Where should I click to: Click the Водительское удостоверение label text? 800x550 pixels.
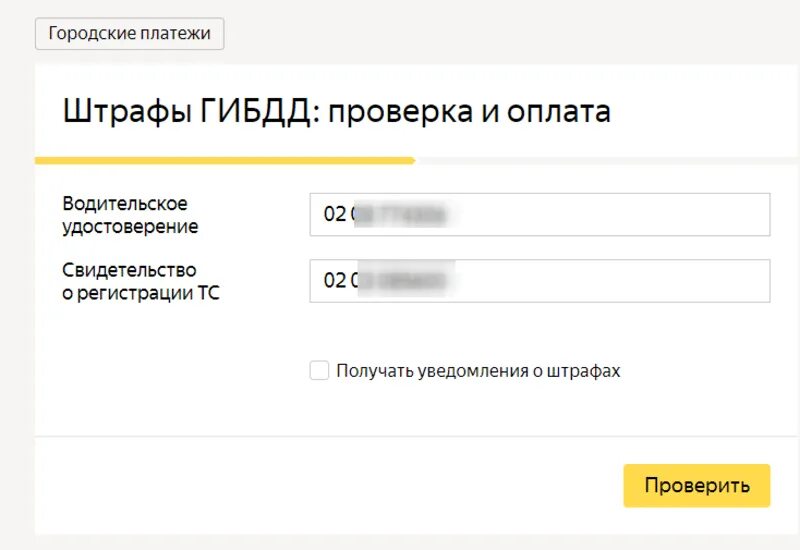tap(130, 215)
